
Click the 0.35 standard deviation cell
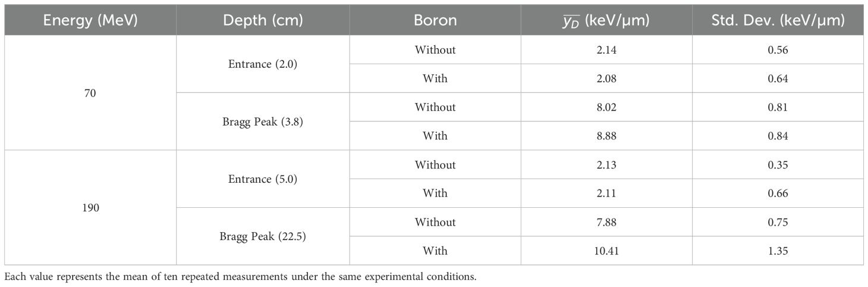tap(778, 164)
